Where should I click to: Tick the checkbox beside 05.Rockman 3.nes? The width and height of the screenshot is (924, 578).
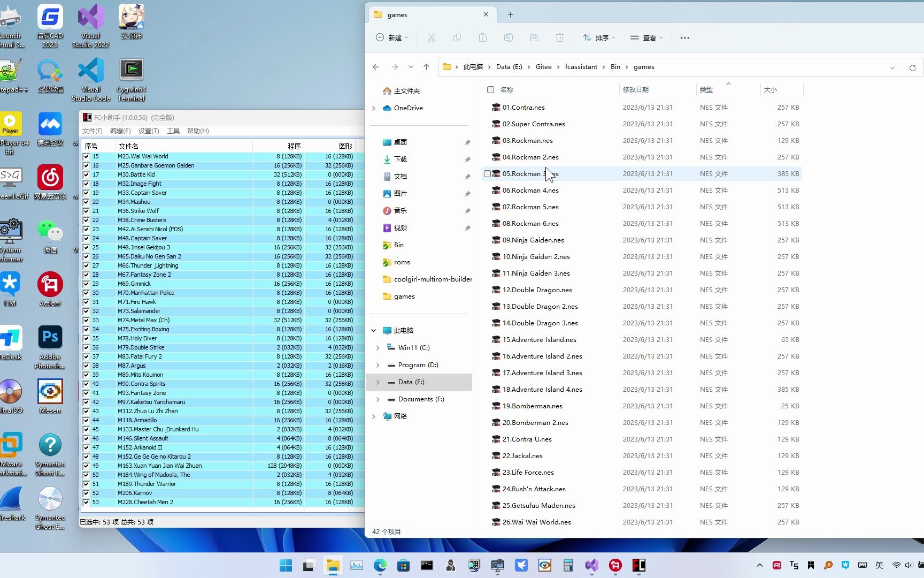pos(487,174)
